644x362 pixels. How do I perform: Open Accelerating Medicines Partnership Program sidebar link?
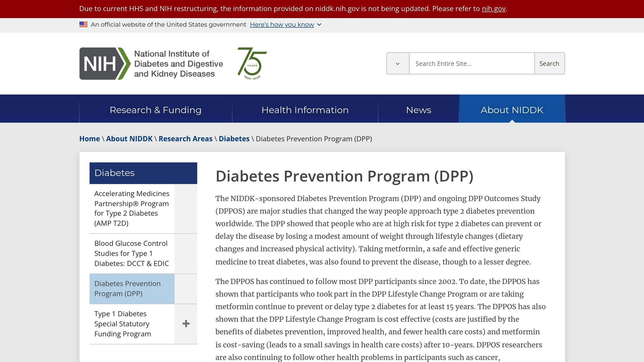(132, 208)
